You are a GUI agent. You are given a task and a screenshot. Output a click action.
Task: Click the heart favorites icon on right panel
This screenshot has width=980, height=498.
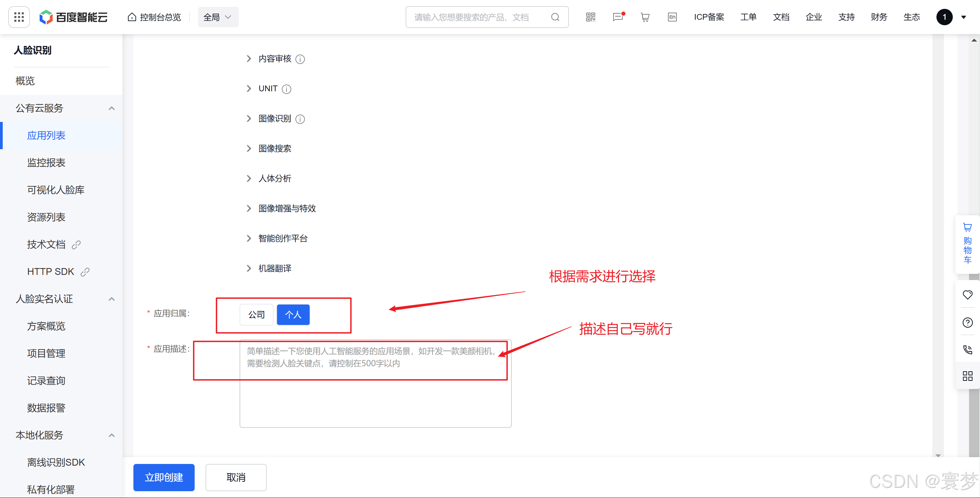click(x=967, y=295)
